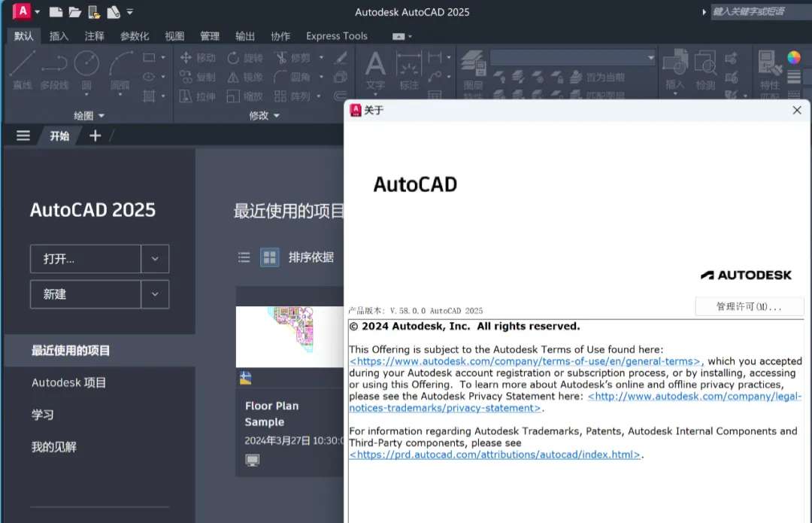Expand the 新建 button dropdown arrow
Screen dimensions: 812x523
[x=155, y=294]
